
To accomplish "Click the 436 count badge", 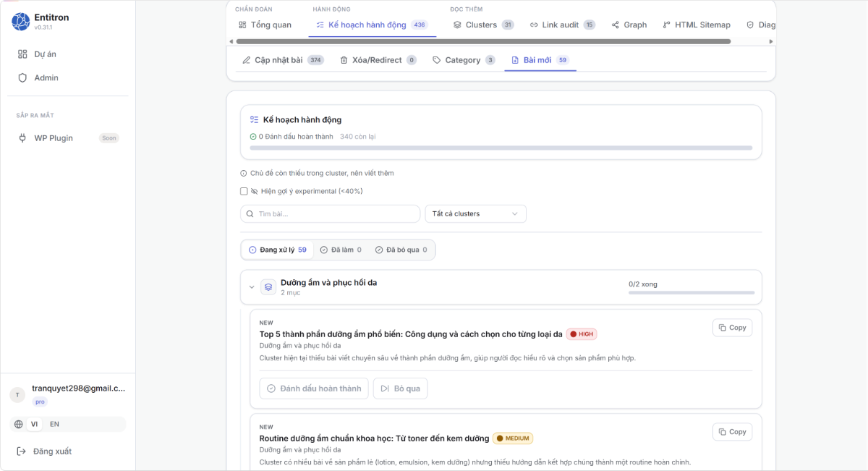I will 420,25.
